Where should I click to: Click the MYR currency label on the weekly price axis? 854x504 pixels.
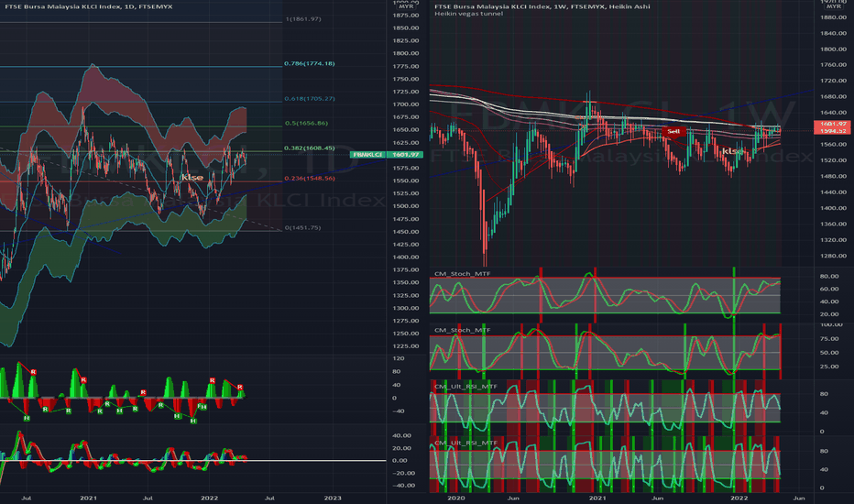click(x=834, y=6)
